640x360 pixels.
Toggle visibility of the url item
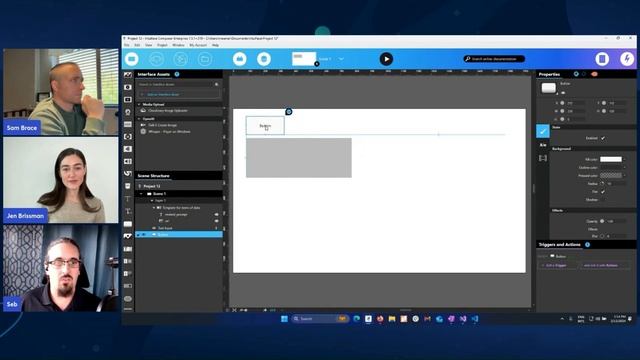(216, 221)
